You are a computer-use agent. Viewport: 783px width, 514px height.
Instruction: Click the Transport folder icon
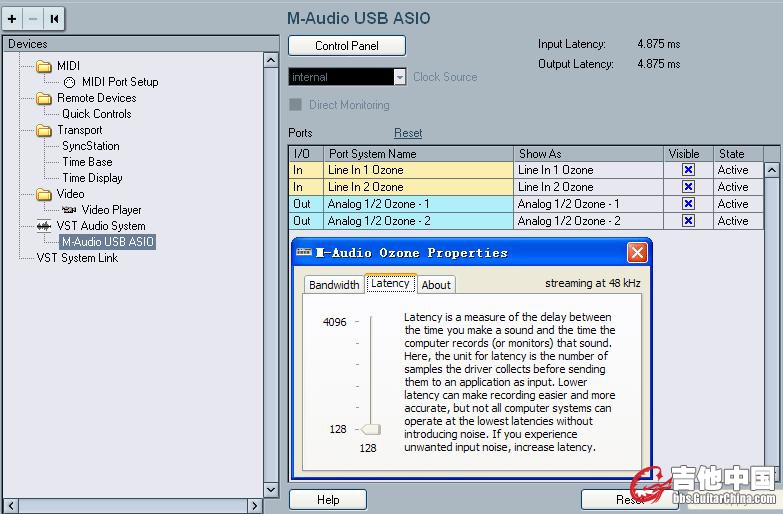pyautogui.click(x=44, y=131)
